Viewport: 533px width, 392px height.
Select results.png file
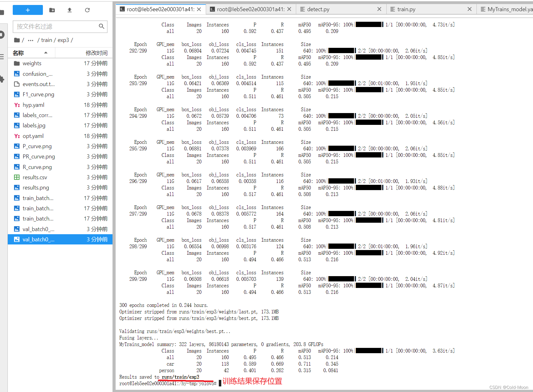click(60, 188)
